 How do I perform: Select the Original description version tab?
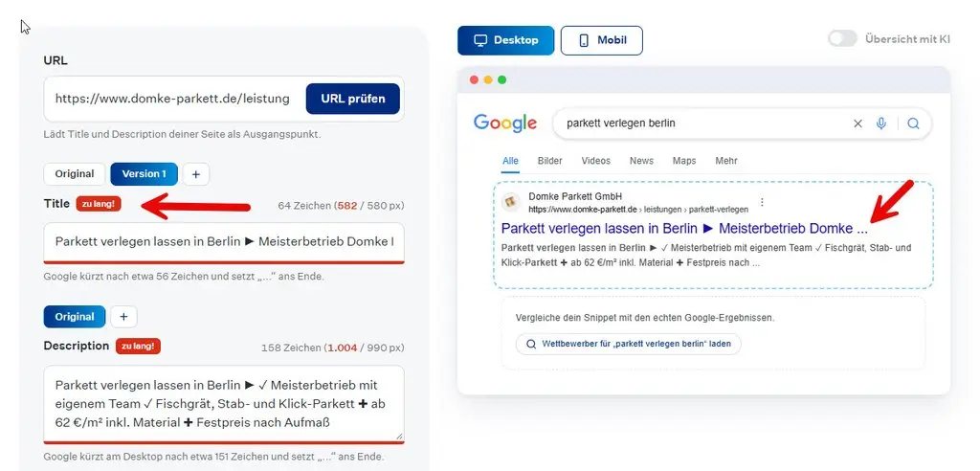[x=75, y=317]
